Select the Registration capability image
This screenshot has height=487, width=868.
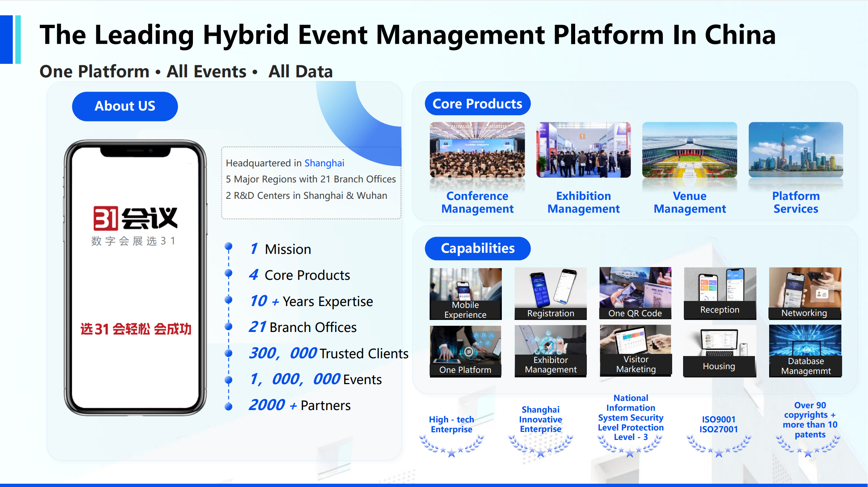click(550, 294)
